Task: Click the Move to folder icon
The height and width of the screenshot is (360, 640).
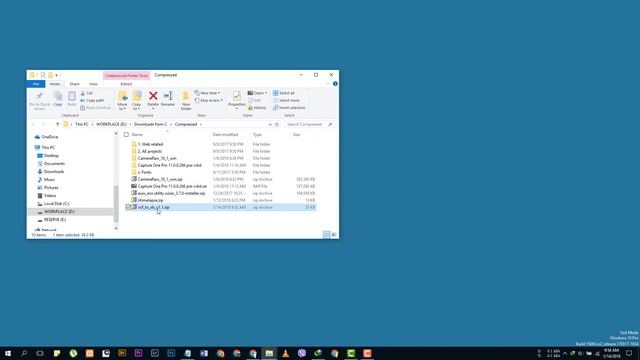Action: pos(122,96)
